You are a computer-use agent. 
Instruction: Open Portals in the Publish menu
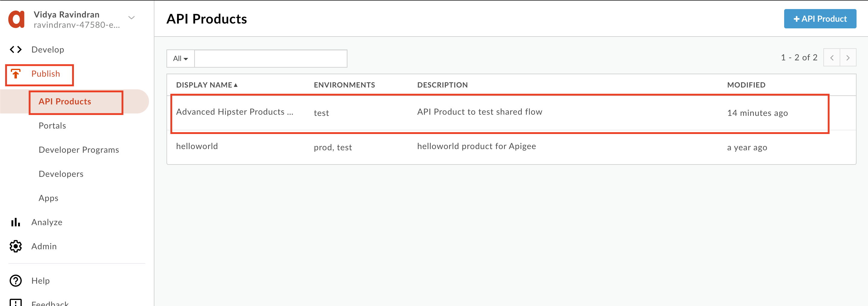pyautogui.click(x=52, y=126)
